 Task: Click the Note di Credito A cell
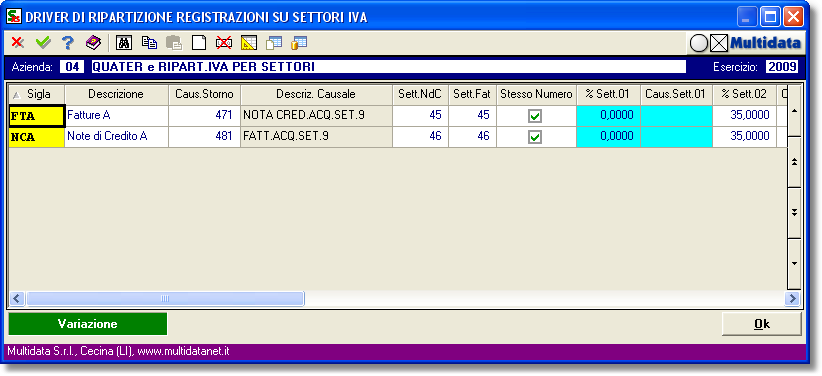(x=116, y=137)
